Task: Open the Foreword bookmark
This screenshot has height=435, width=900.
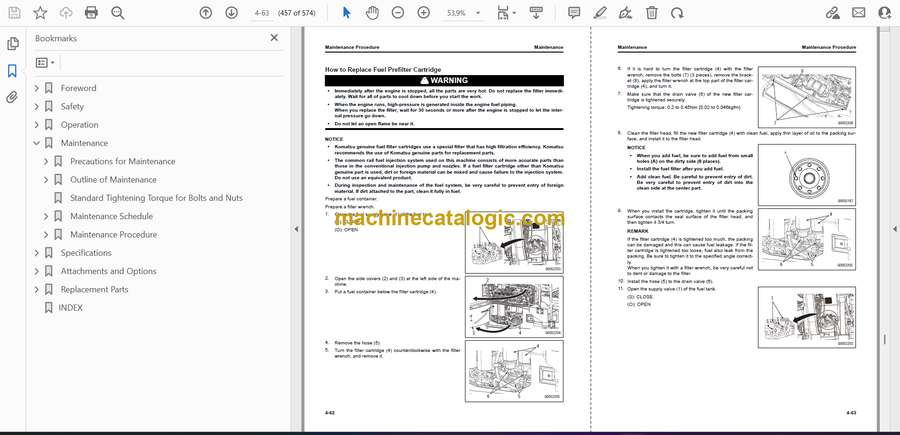Action: (78, 88)
